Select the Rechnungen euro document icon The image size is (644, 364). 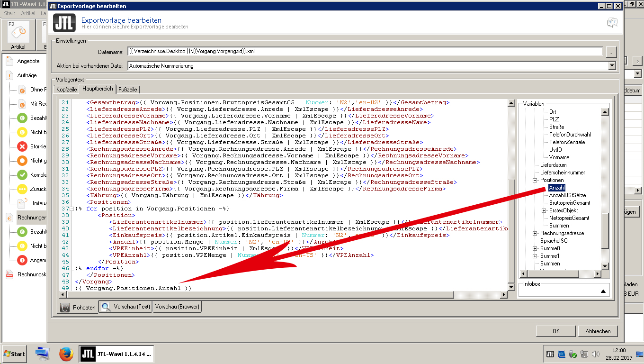tap(9, 218)
